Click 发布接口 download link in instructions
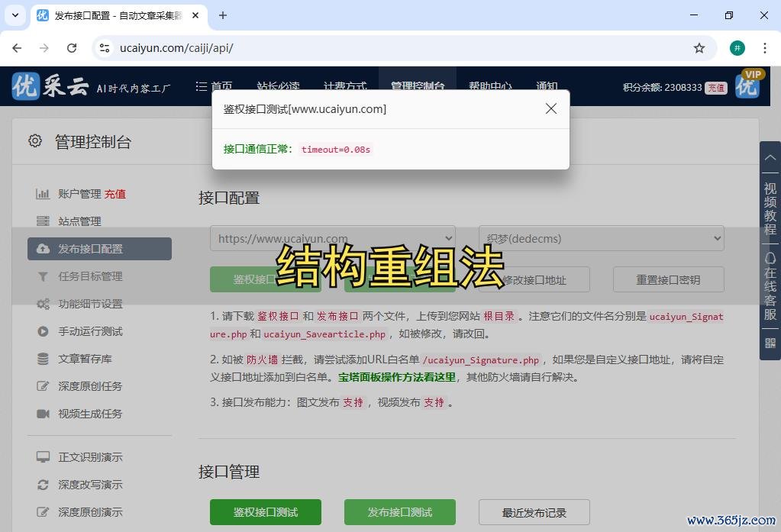 pos(337,316)
